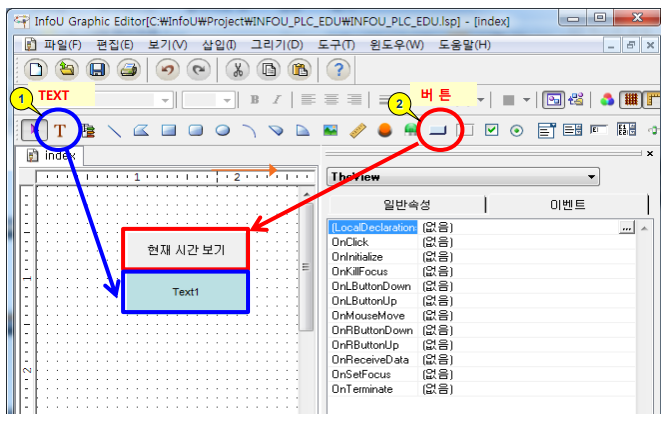Image resolution: width=666 pixels, height=424 pixels.
Task: Copy the selected object
Action: click(269, 69)
